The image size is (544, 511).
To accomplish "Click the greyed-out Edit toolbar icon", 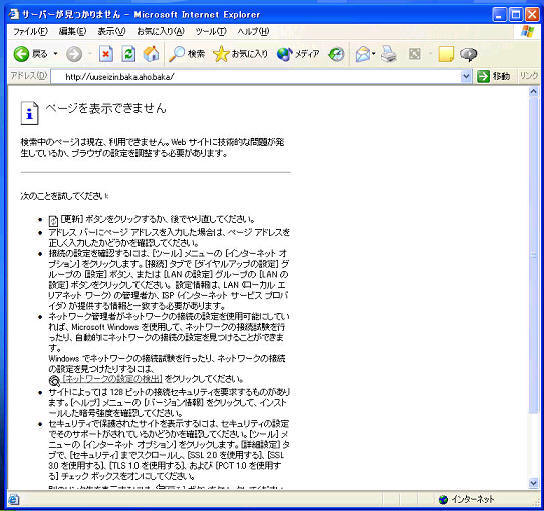I will pos(415,54).
